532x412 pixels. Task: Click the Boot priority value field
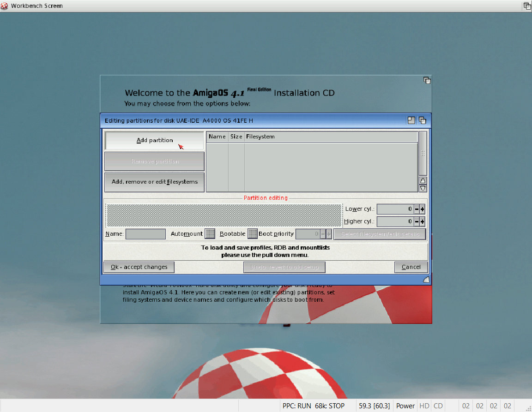pyautogui.click(x=308, y=234)
